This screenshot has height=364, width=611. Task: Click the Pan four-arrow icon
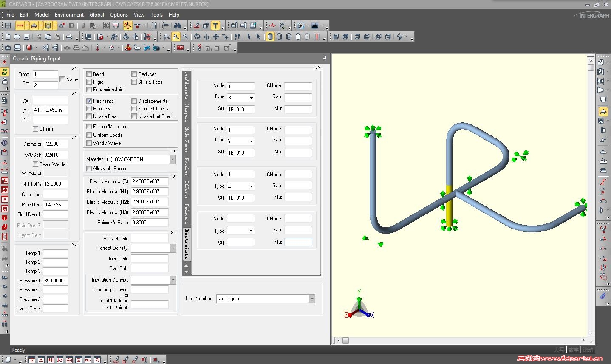click(x=216, y=37)
